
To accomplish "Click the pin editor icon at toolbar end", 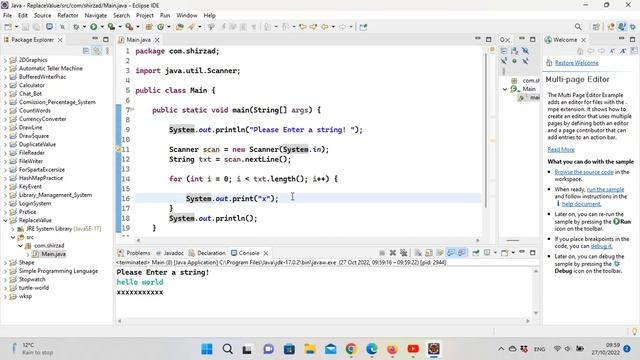I will [363, 27].
